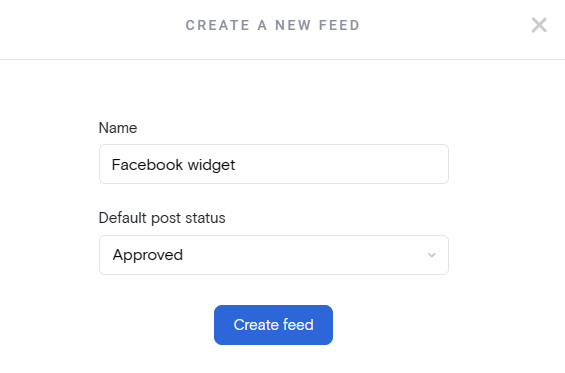Click the word 'widget' in the Name field

(212, 165)
